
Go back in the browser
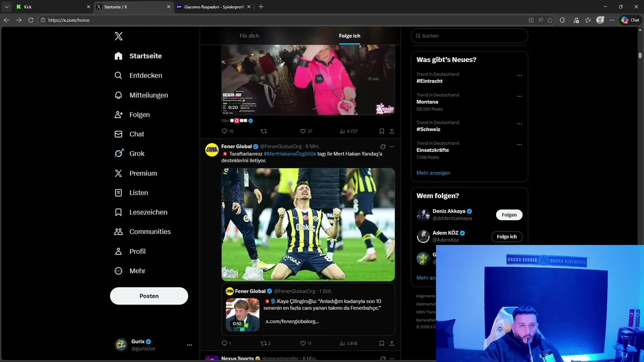[x=7, y=20]
